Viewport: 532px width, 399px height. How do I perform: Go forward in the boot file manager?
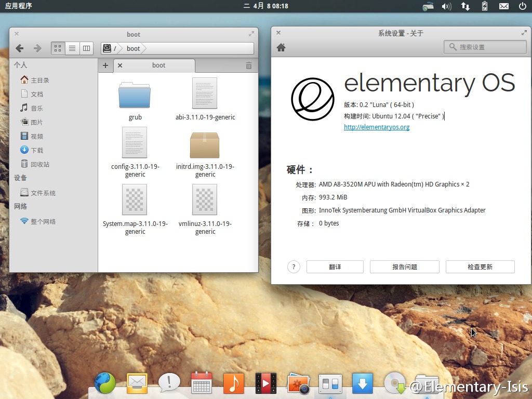click(x=37, y=48)
